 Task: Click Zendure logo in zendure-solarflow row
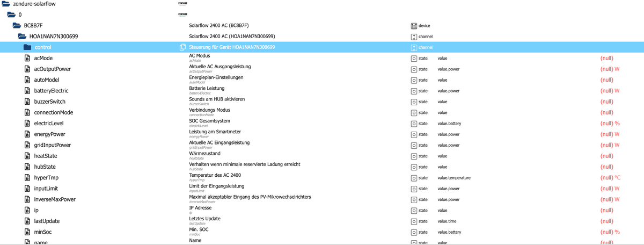click(x=182, y=4)
